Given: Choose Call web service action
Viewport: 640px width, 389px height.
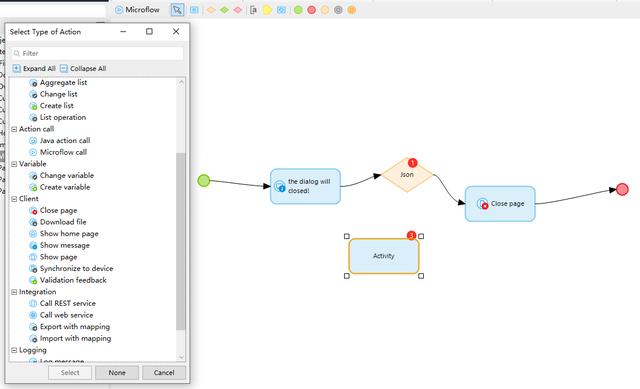Looking at the screenshot, I should [x=61, y=315].
